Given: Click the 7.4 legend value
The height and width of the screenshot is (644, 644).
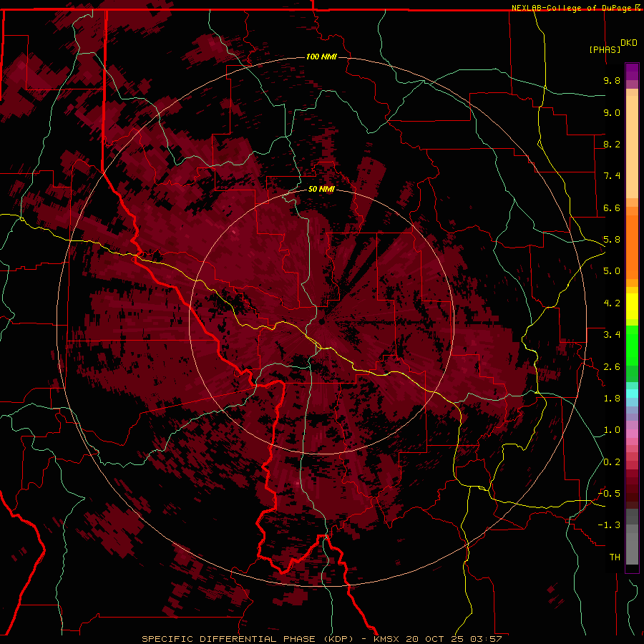Looking at the screenshot, I should tap(612, 176).
